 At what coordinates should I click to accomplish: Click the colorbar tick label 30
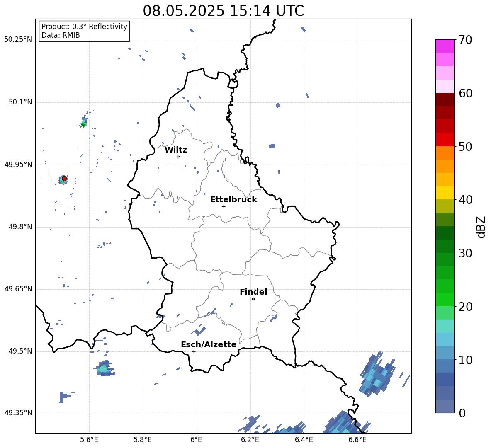(x=465, y=253)
